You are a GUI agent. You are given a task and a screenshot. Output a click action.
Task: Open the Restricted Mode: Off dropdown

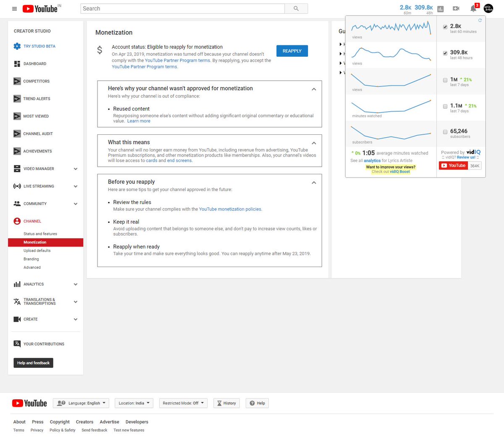183,403
